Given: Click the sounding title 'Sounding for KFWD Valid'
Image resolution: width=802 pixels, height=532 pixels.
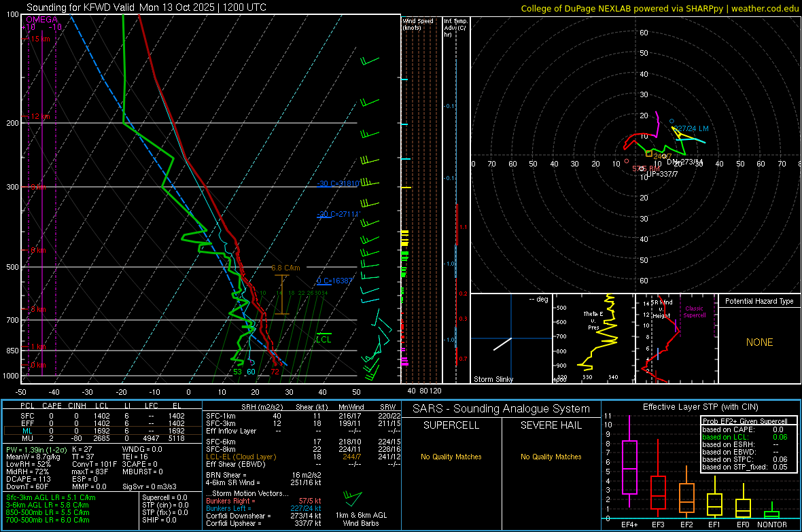Looking at the screenshot, I should tap(81, 7).
